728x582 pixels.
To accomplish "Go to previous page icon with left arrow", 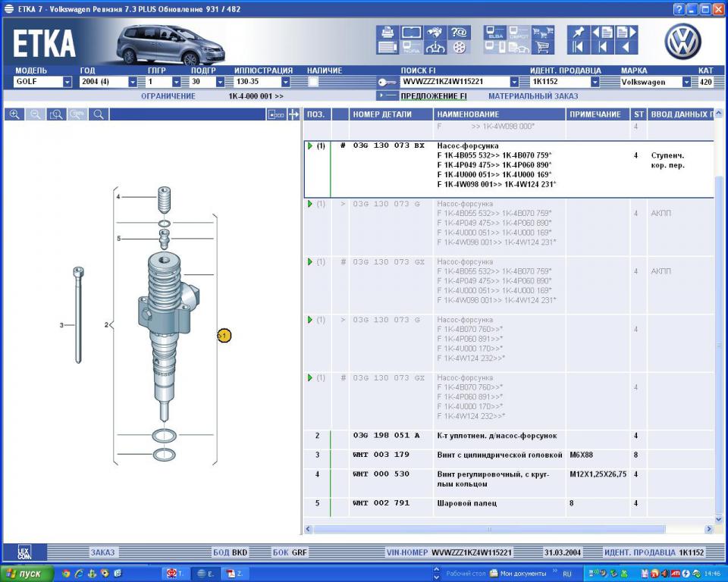I will click(602, 32).
